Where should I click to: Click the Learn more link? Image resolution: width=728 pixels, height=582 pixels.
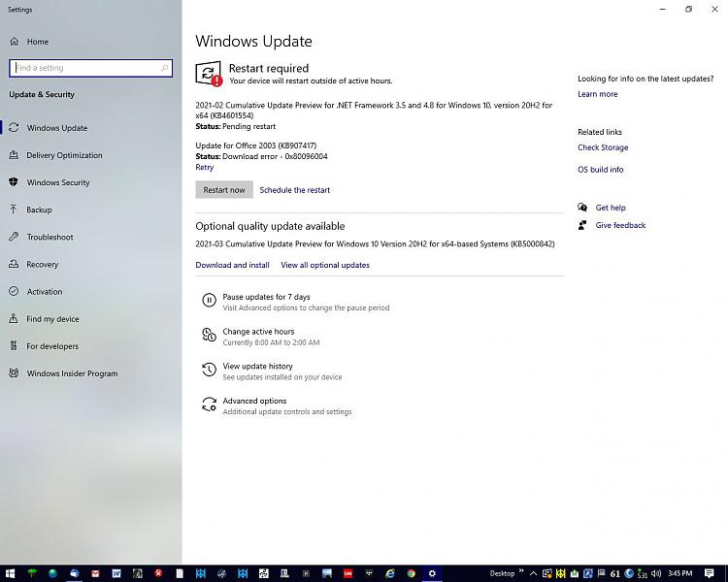[x=598, y=94]
